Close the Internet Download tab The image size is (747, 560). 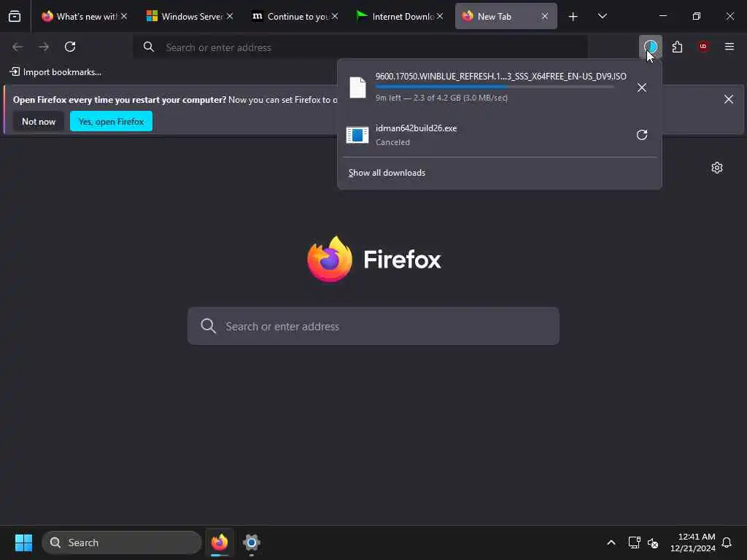tap(440, 16)
